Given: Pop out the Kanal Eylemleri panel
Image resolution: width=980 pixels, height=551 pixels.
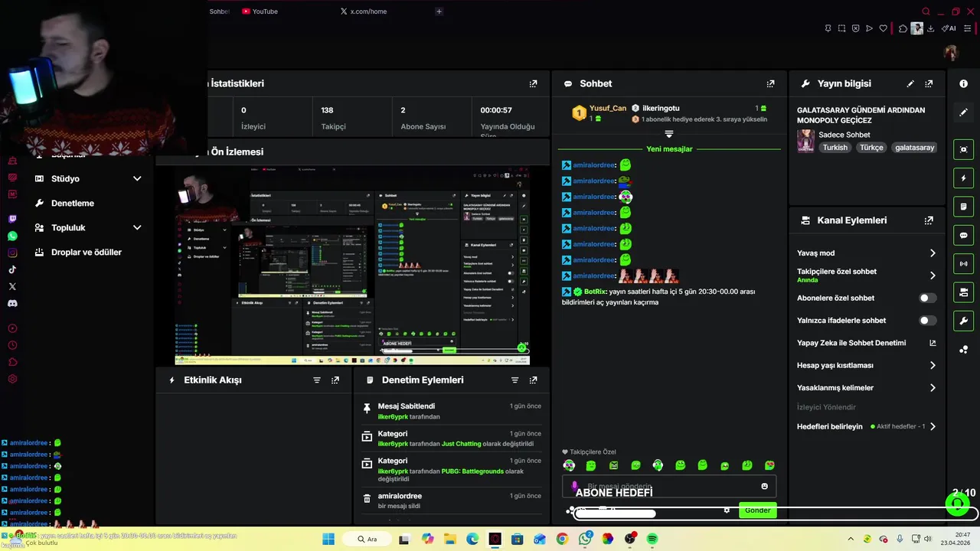Looking at the screenshot, I should [929, 220].
